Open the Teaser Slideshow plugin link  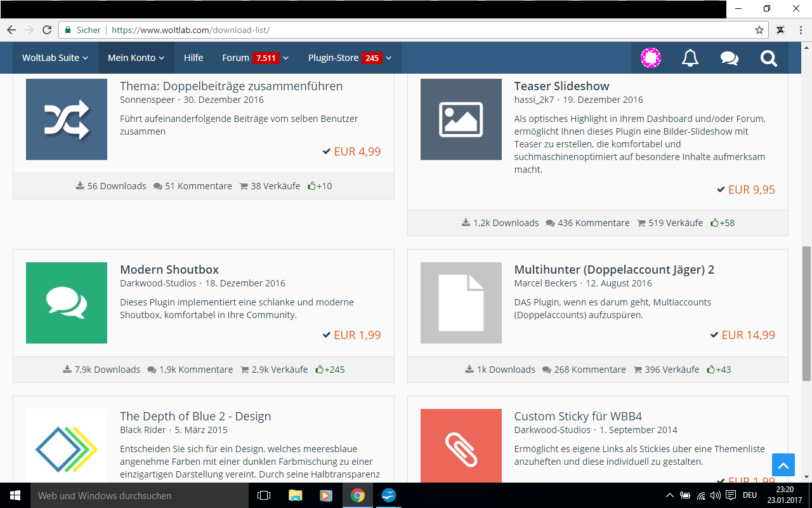pos(561,86)
